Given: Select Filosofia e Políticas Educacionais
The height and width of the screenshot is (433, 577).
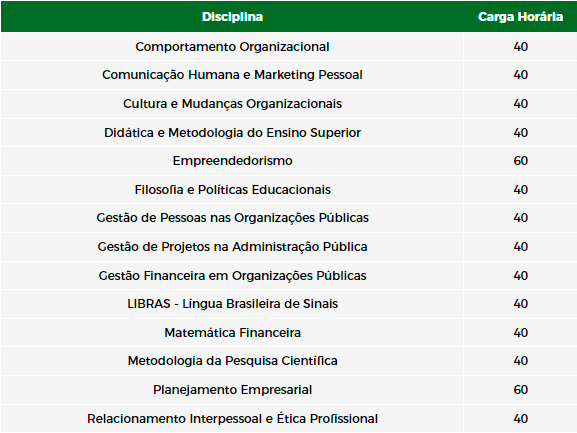Looking at the screenshot, I should (x=232, y=189).
